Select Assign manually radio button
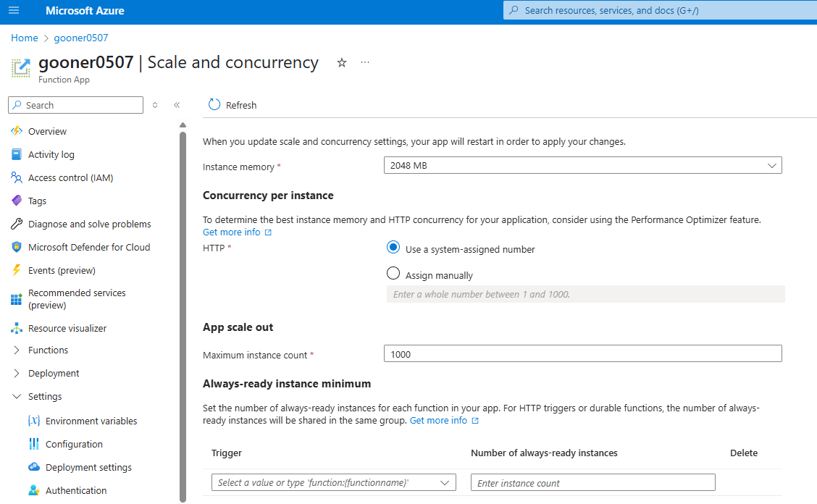This screenshot has width=817, height=504. coord(393,273)
